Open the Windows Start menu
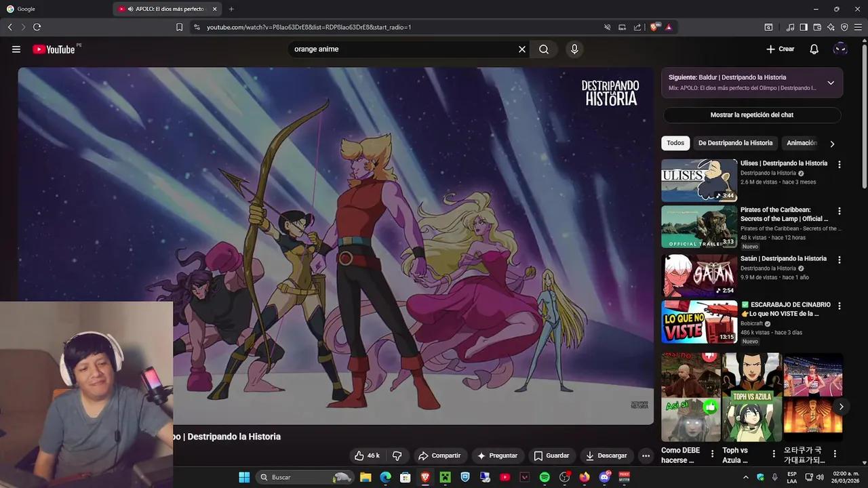Image resolution: width=868 pixels, height=488 pixels. 244,477
